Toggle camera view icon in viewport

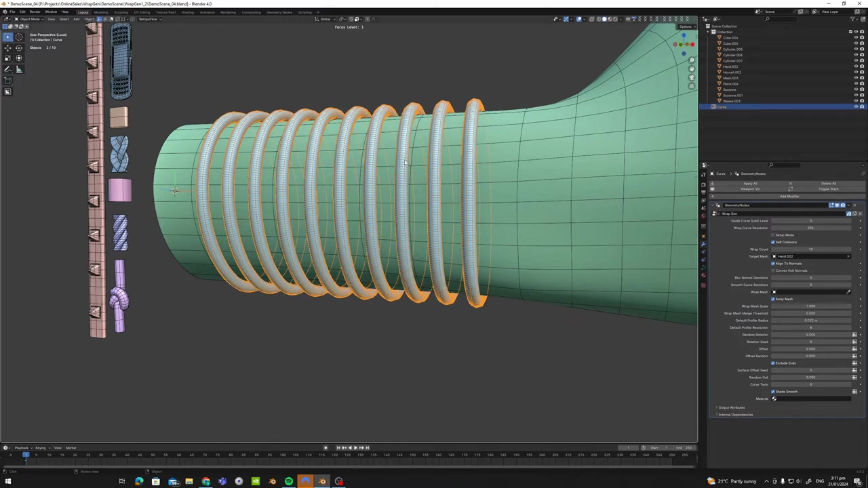[x=692, y=78]
